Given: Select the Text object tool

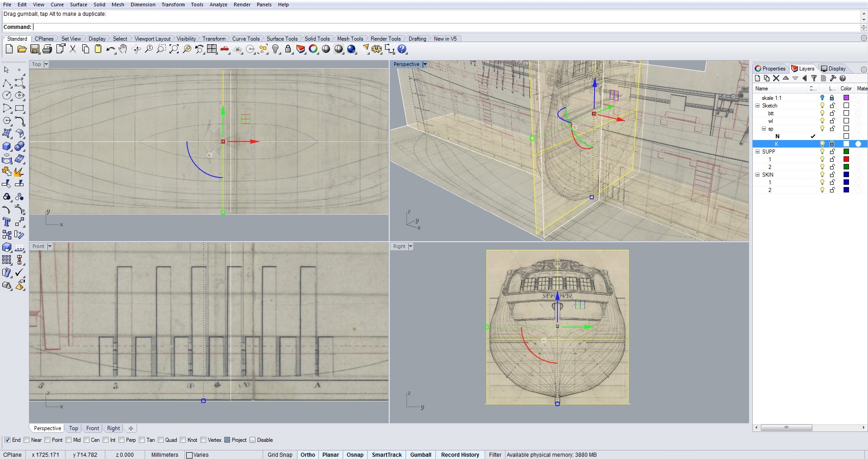Looking at the screenshot, I should click(x=7, y=222).
